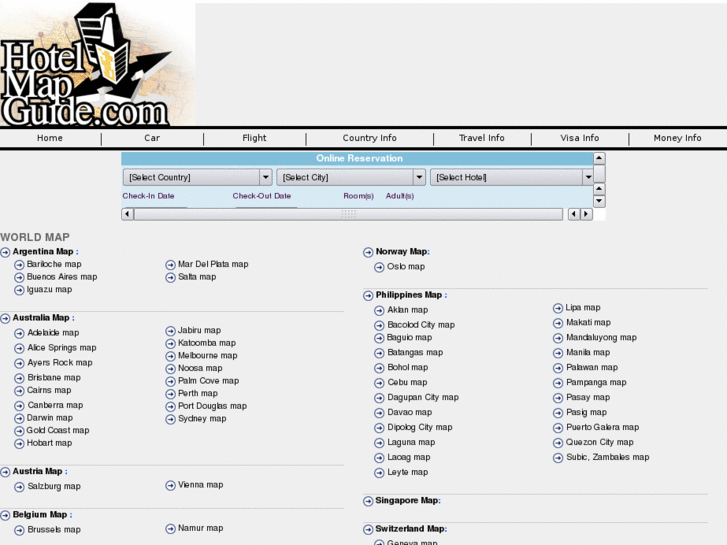Open the Dipolog City map link

pyautogui.click(x=420, y=427)
